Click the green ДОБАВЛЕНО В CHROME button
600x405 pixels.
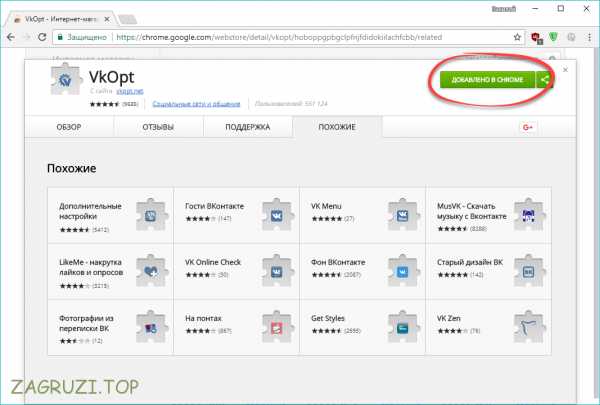tap(488, 80)
